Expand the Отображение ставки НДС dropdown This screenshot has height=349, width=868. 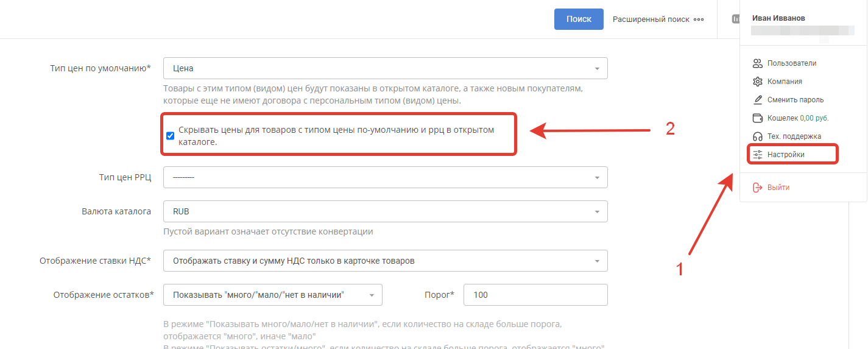(x=385, y=261)
